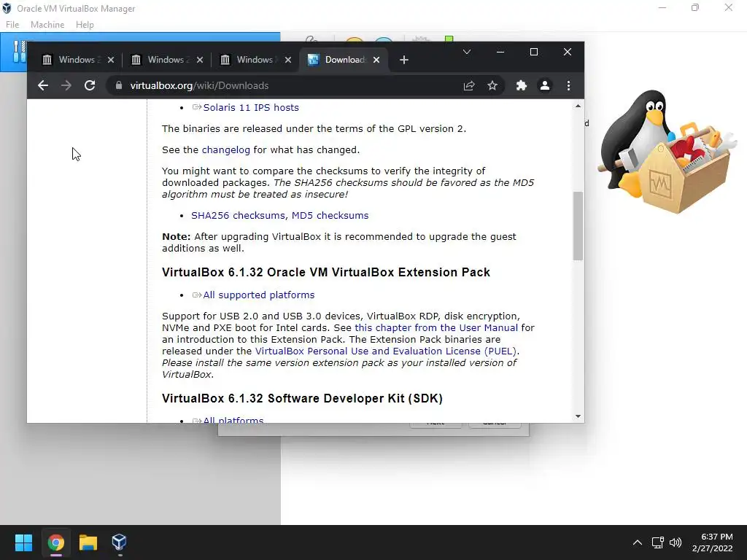Go back using Chrome's back arrow
This screenshot has width=747, height=560.
[x=43, y=86]
